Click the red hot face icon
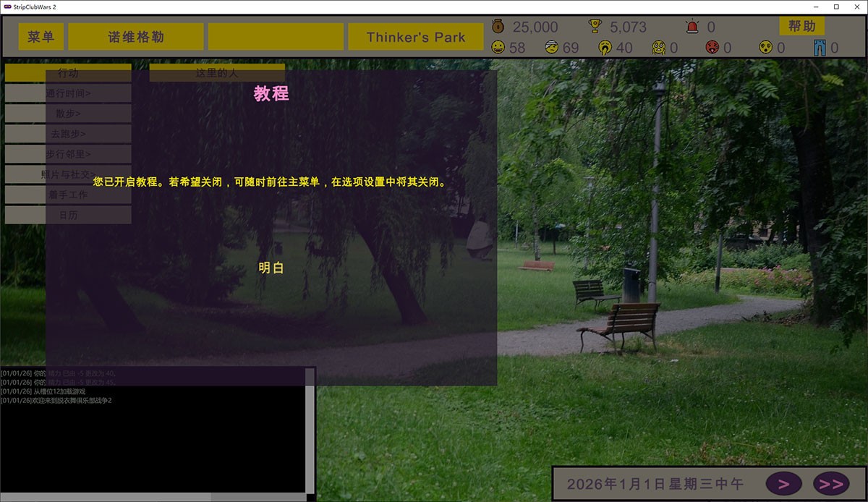This screenshot has width=868, height=502. [712, 48]
